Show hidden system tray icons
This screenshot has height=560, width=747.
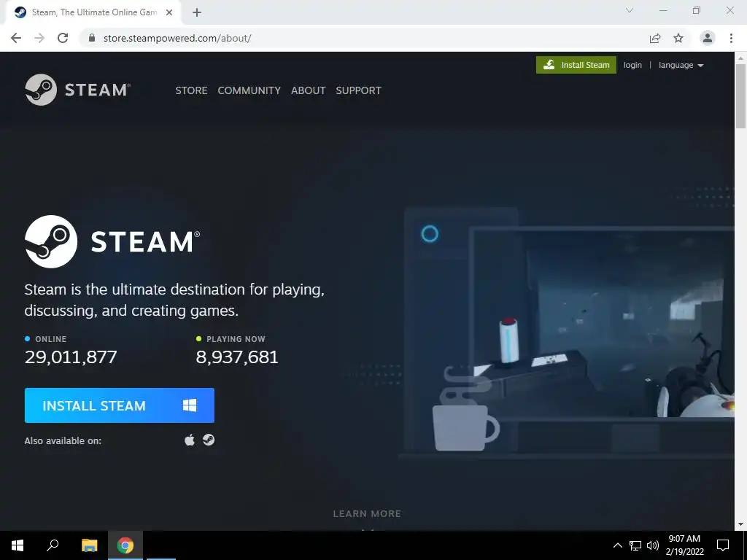click(x=617, y=545)
